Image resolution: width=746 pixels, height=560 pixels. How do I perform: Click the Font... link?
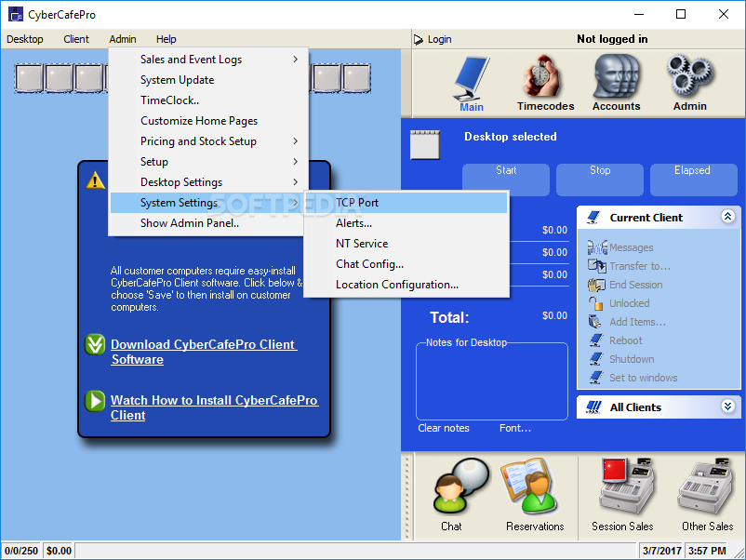[515, 428]
